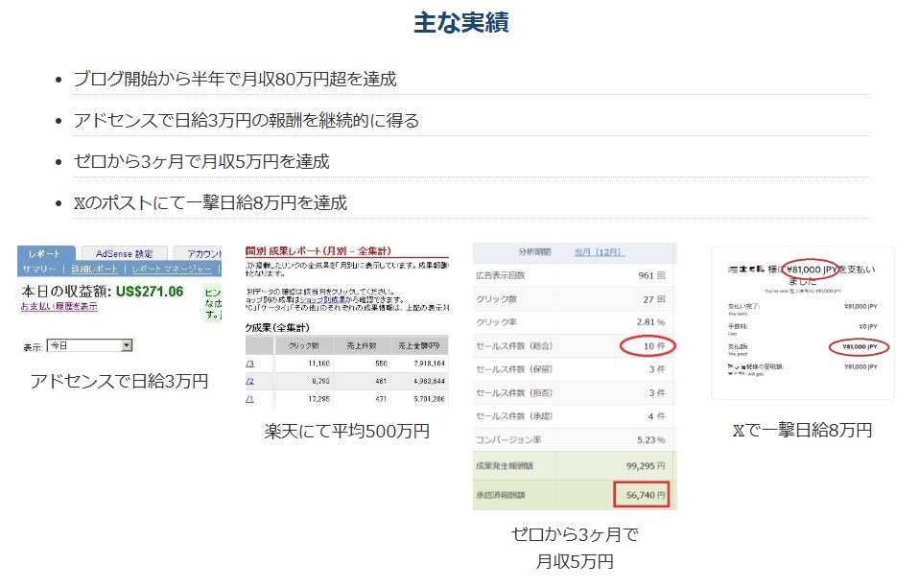Switch to the レポート tab
This screenshot has width=919, height=588.
[x=44, y=254]
